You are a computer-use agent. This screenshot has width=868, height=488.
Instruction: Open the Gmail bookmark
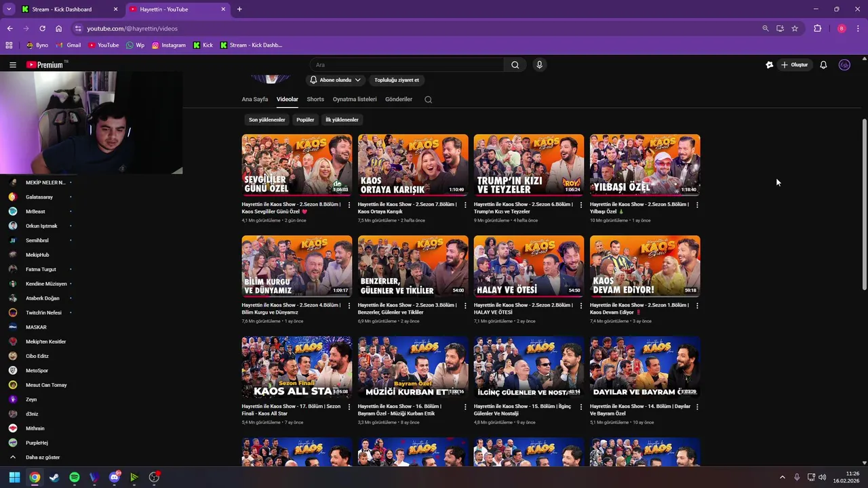pyautogui.click(x=68, y=45)
